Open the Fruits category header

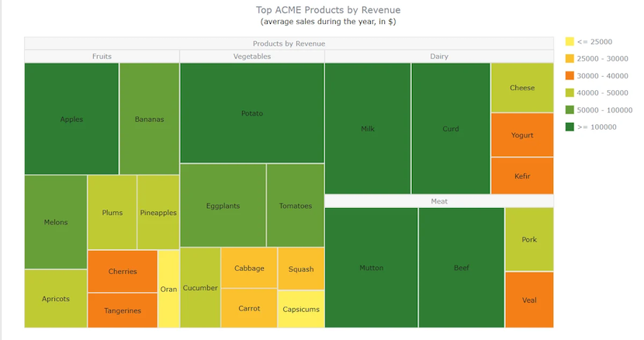tap(102, 57)
